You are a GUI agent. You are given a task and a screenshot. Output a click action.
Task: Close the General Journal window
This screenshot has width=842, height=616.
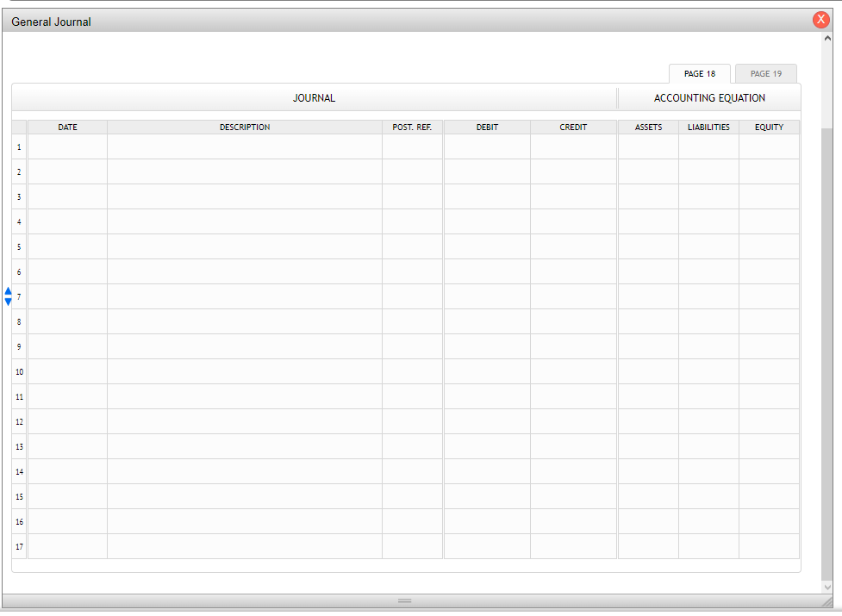tap(820, 19)
